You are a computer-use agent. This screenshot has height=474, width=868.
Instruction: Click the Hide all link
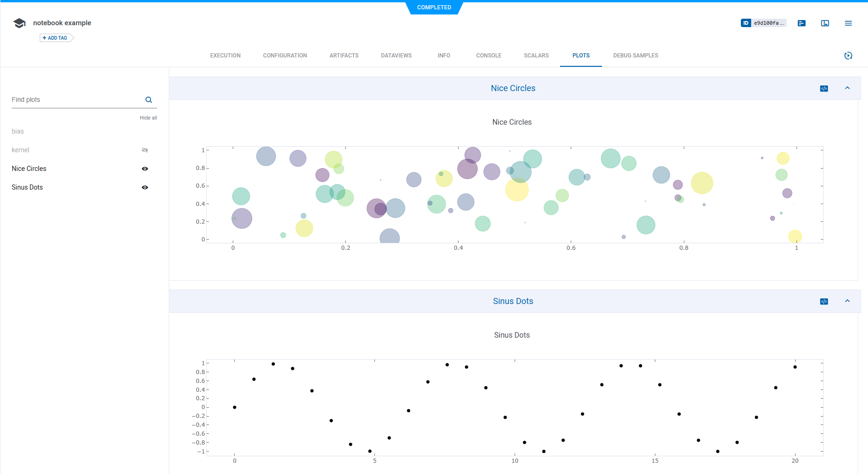[x=148, y=118]
